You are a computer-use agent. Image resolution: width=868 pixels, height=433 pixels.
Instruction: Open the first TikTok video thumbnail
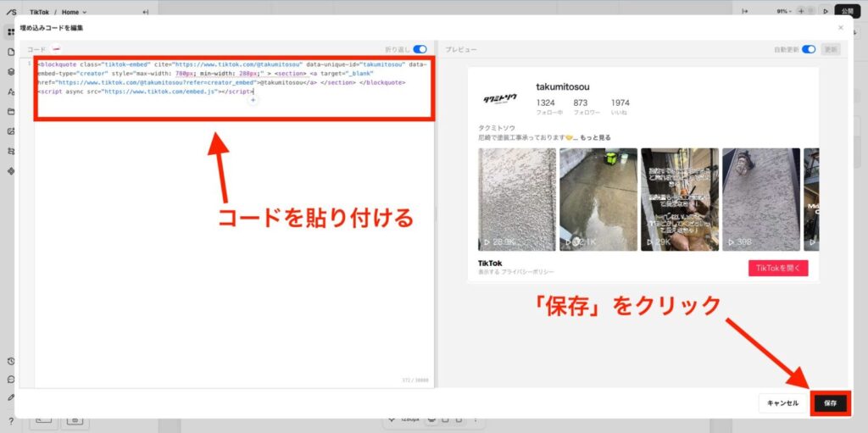click(x=517, y=199)
